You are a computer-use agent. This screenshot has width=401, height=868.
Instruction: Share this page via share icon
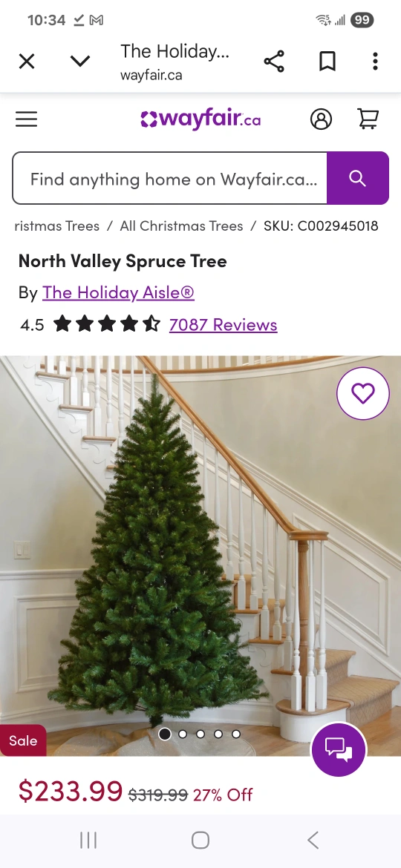click(x=273, y=62)
